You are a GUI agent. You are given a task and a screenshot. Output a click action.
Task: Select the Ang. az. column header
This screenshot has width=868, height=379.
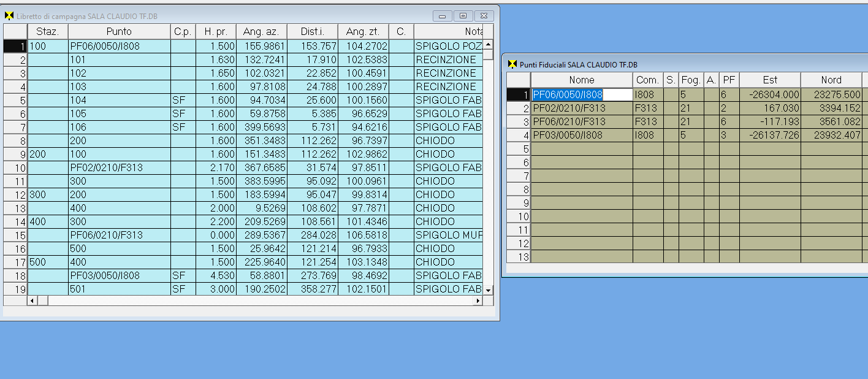[x=261, y=31]
